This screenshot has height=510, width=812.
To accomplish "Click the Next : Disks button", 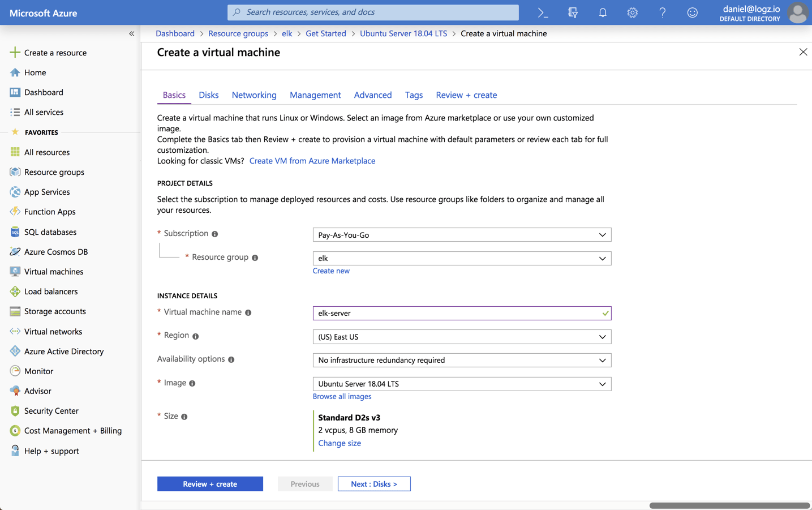I will 374,484.
